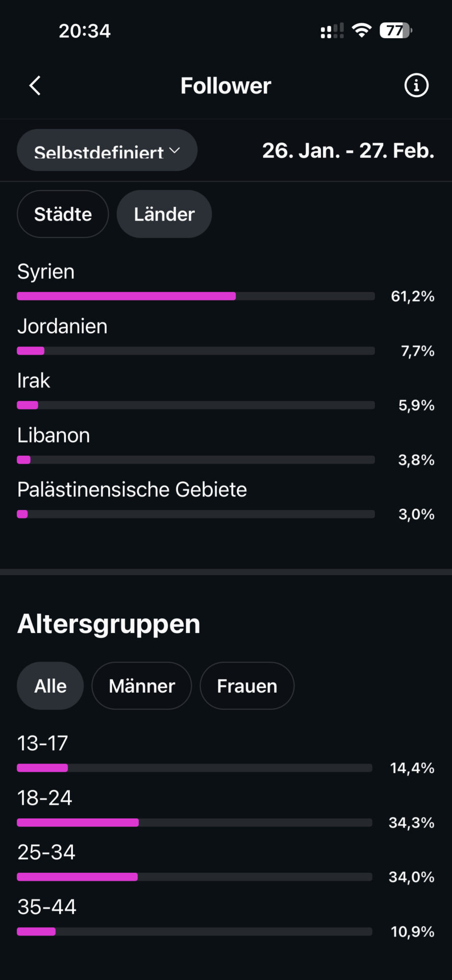The height and width of the screenshot is (980, 452).
Task: Tap the back arrow icon
Action: 35,86
